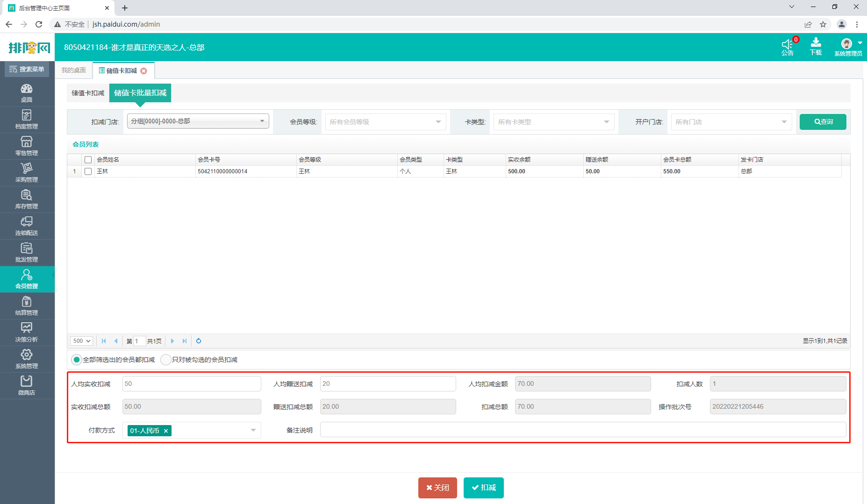Viewport: 867px width, 504px height.
Task: Click the 人均赠送扣减 input field
Action: click(x=388, y=384)
